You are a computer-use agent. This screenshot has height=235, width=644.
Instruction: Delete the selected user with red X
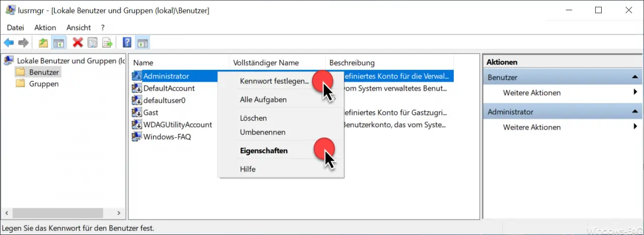pyautogui.click(x=77, y=43)
